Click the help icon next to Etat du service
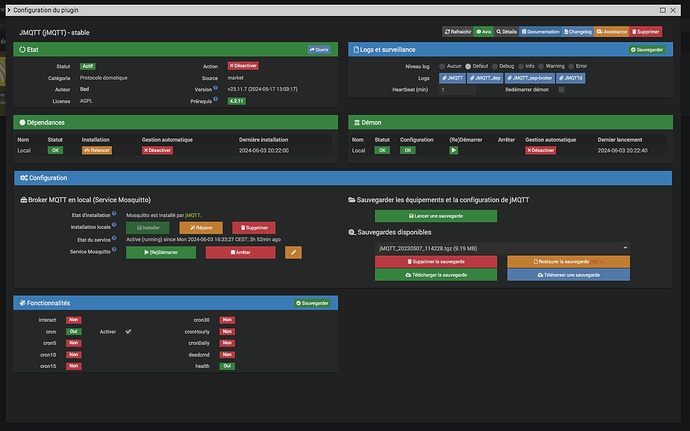Viewport: 690px width, 431px height. (x=115, y=240)
